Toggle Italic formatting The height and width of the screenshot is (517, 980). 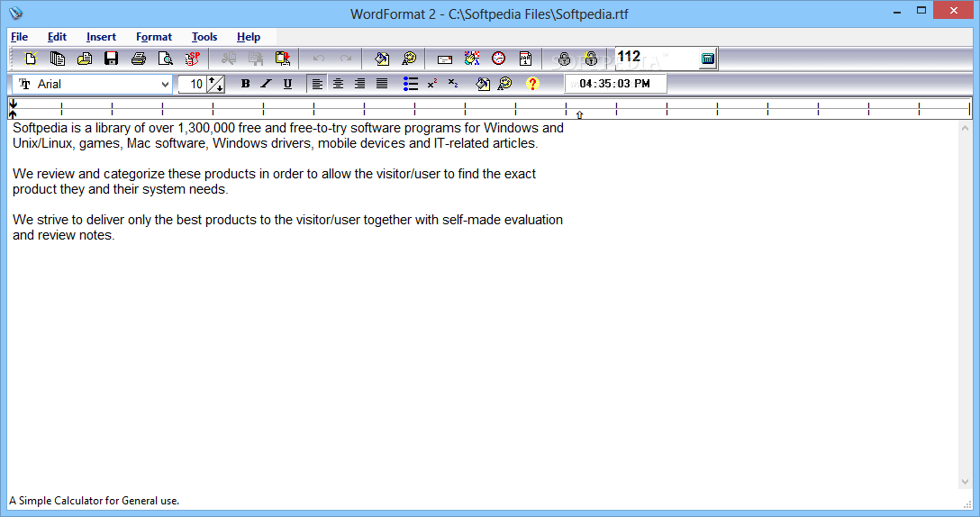[267, 84]
